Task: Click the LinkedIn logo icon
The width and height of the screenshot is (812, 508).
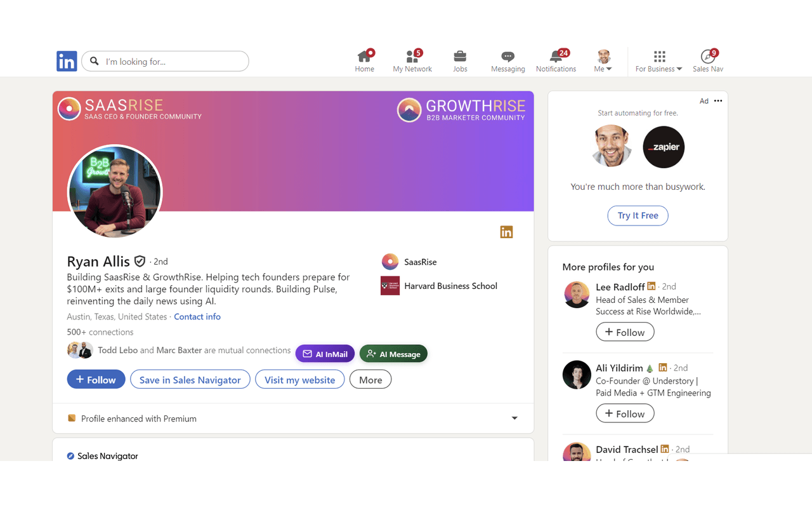Action: coord(67,61)
